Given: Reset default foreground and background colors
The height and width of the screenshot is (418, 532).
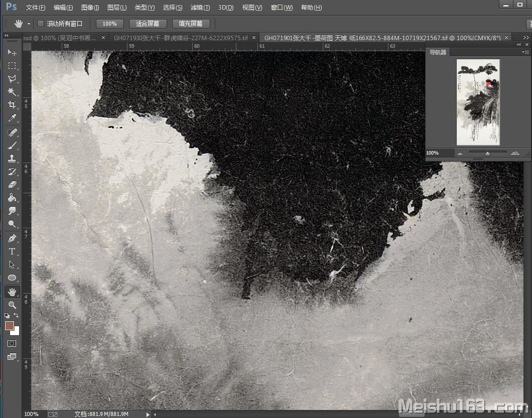Looking at the screenshot, I should pyautogui.click(x=7, y=315).
